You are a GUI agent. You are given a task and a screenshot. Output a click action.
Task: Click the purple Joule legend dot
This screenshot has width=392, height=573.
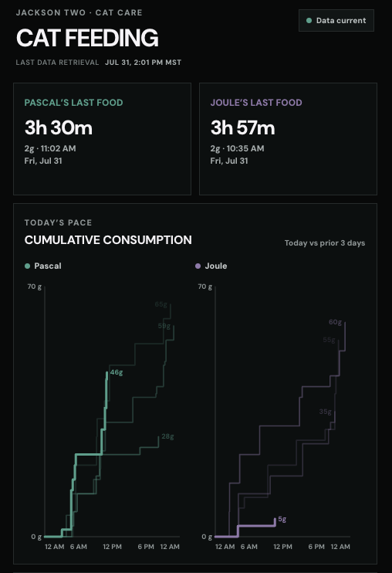(198, 266)
